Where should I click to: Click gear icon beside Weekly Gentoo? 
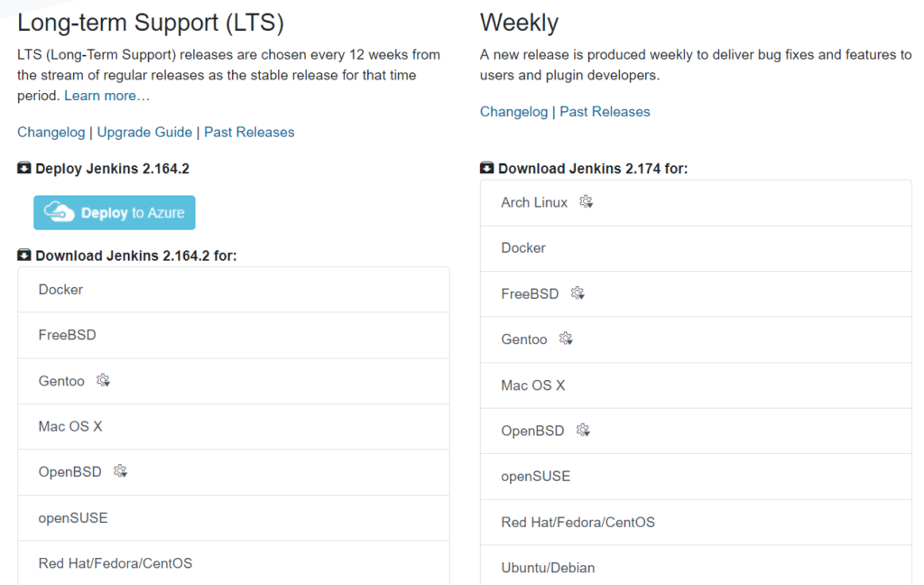click(567, 339)
